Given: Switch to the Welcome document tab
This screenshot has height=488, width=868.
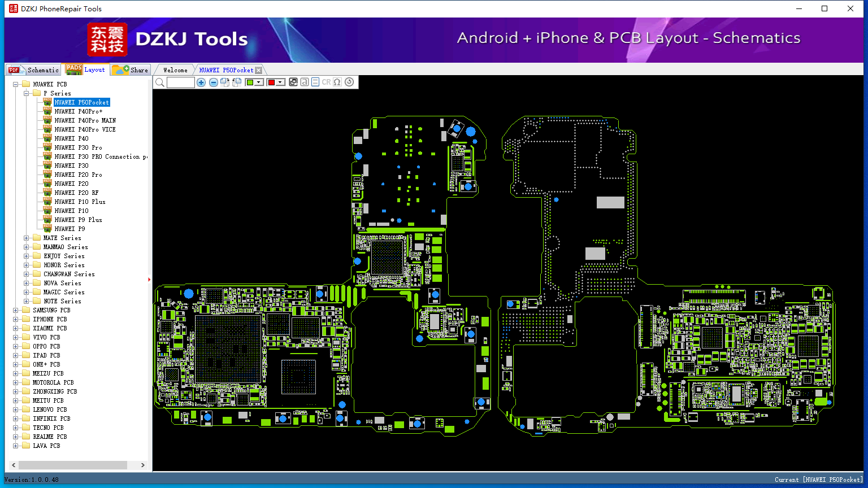Looking at the screenshot, I should tap(175, 70).
